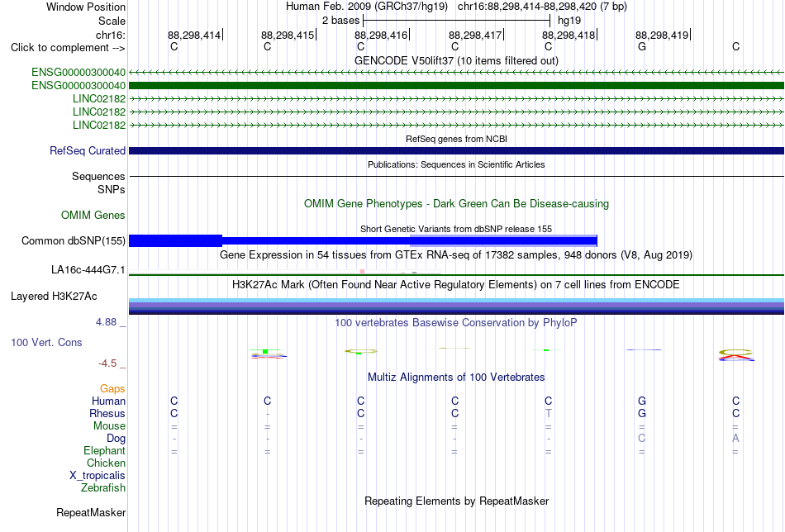Click position label 88,298,418
This screenshot has width=785, height=532.
coord(569,35)
